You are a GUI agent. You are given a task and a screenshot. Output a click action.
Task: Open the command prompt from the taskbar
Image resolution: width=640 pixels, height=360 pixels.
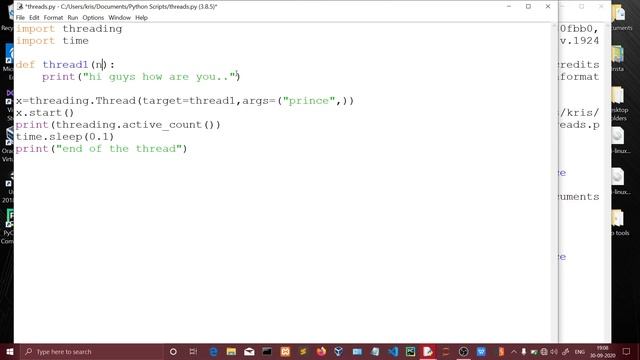[267, 351]
